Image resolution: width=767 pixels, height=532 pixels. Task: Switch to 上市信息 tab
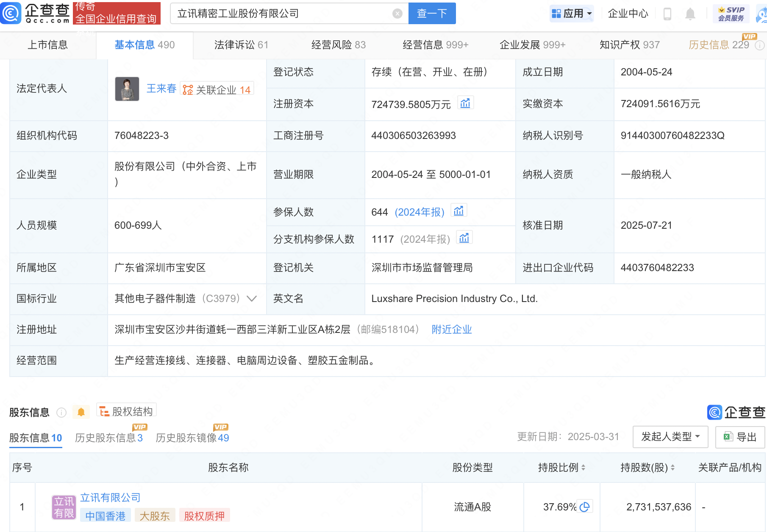point(48,45)
